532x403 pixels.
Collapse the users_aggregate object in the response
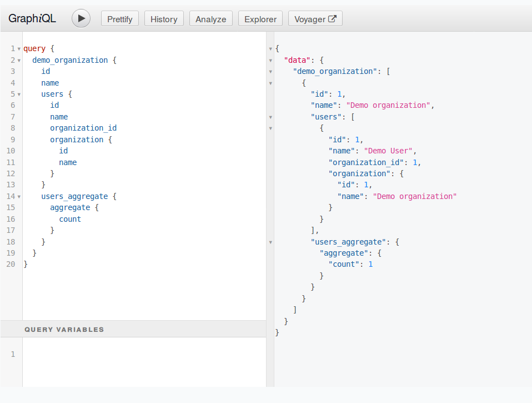pyautogui.click(x=270, y=242)
